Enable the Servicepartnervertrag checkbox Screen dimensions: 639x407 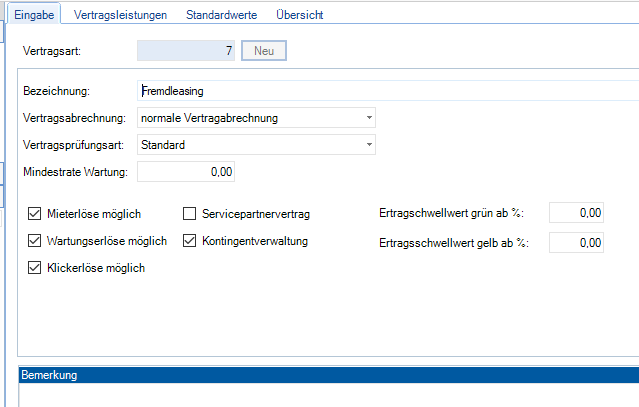point(190,214)
